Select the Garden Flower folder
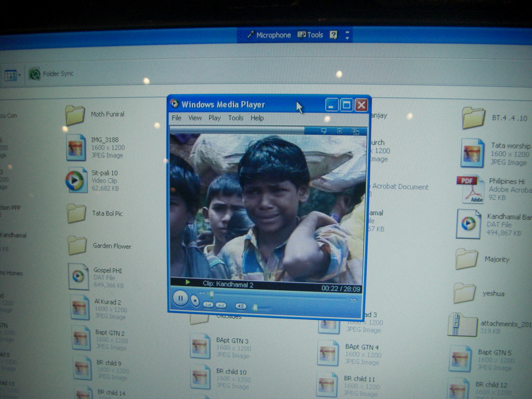The width and height of the screenshot is (532, 399). tap(99, 245)
